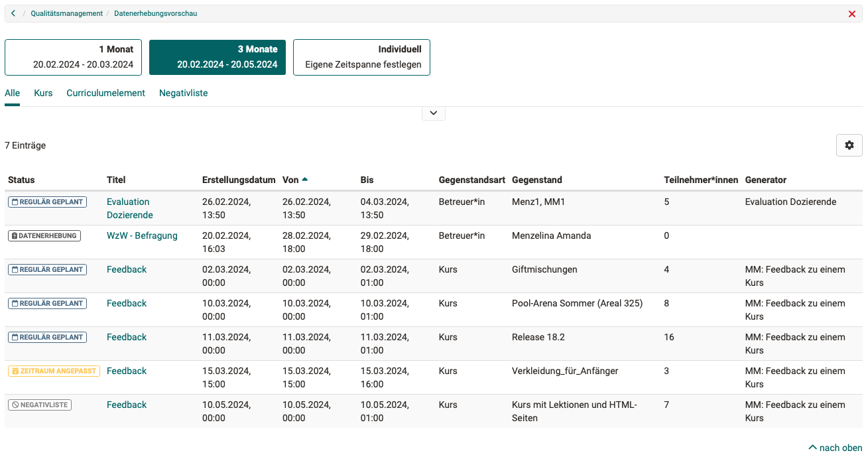Expand the filter chevron below tabs
This screenshot has height=459, width=868.
pos(433,113)
